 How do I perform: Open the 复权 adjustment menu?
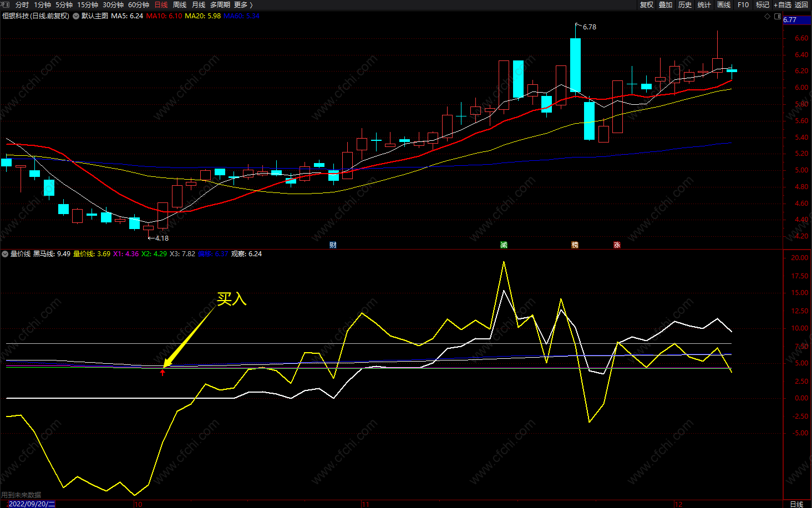point(647,4)
